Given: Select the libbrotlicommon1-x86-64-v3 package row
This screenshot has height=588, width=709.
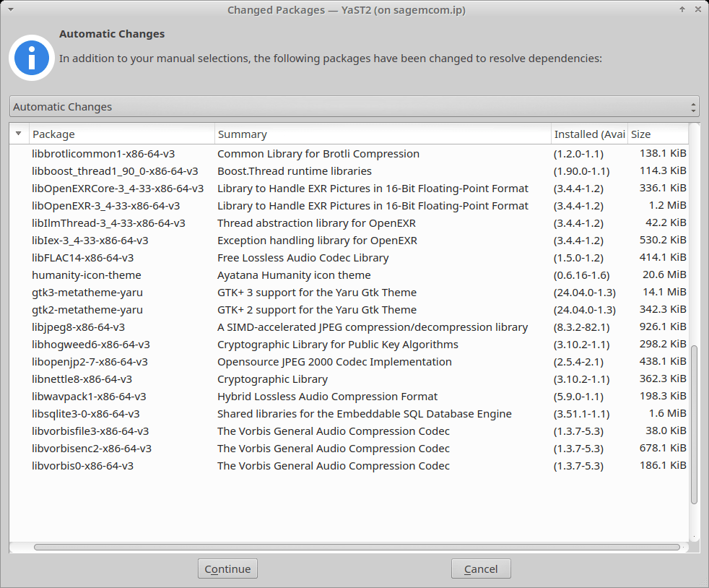Looking at the screenshot, I should (x=103, y=154).
